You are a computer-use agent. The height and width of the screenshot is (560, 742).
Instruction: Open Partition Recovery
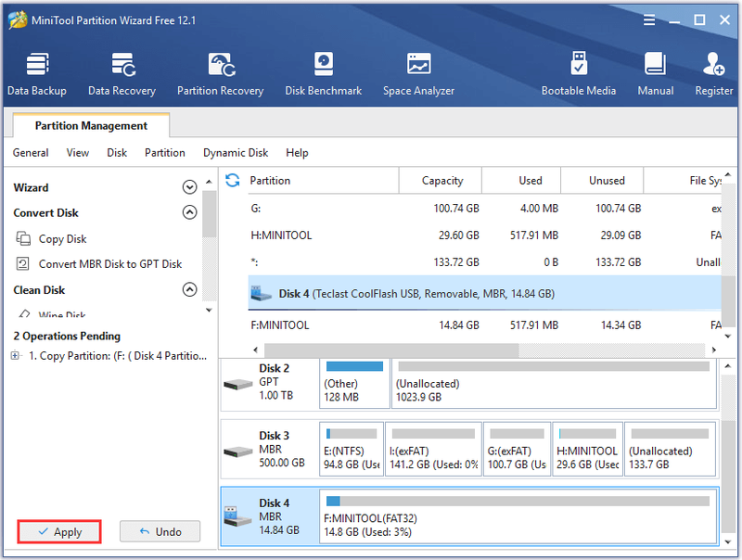(221, 74)
